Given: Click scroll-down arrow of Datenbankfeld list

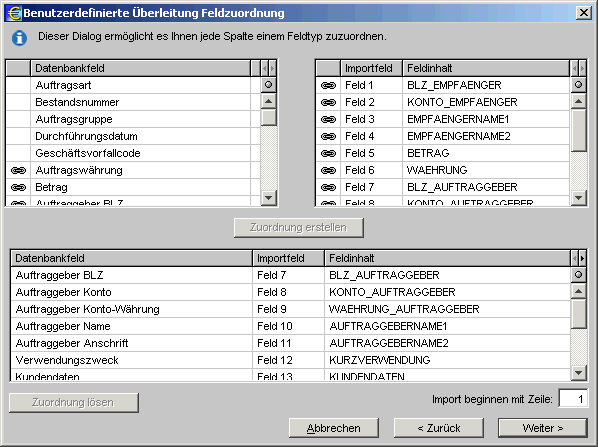Looking at the screenshot, I should point(268,198).
